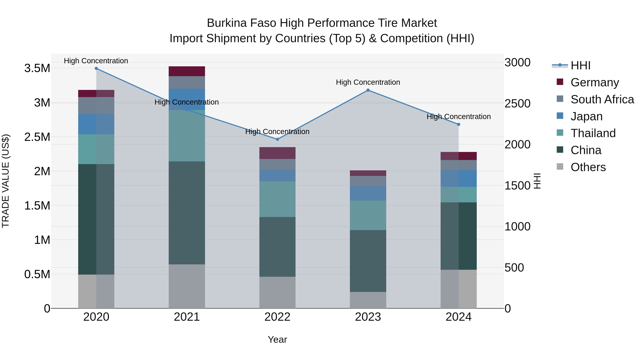
Task: Click Thailand segment of 2022 bar
Action: pos(277,199)
